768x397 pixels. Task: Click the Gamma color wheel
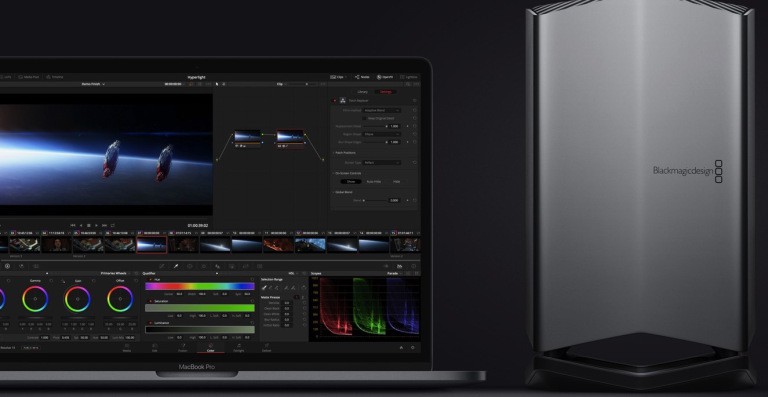35,299
